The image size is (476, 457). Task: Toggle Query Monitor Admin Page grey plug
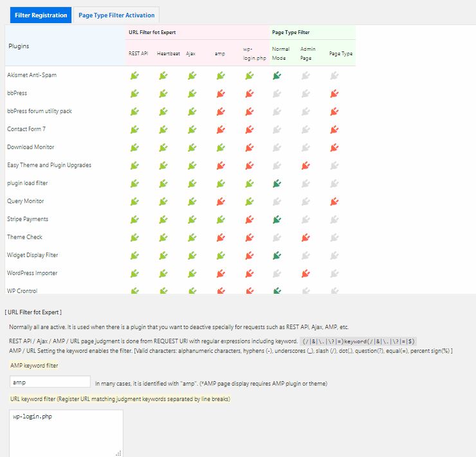point(306,201)
